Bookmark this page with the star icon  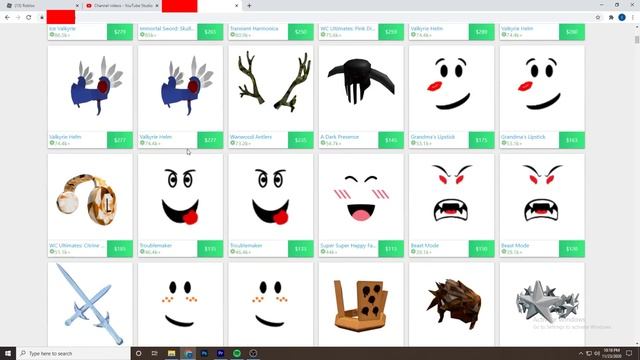coord(598,18)
